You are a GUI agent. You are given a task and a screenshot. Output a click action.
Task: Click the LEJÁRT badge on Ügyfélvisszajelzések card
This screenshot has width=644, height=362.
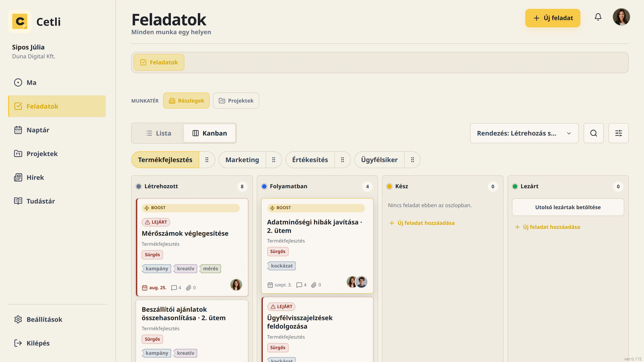[x=281, y=306]
